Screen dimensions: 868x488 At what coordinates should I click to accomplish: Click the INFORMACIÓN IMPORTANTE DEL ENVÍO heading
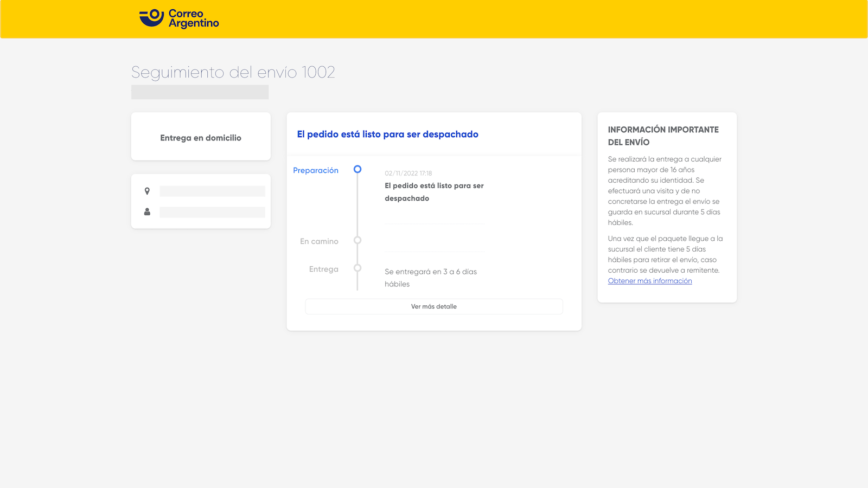[663, 136]
